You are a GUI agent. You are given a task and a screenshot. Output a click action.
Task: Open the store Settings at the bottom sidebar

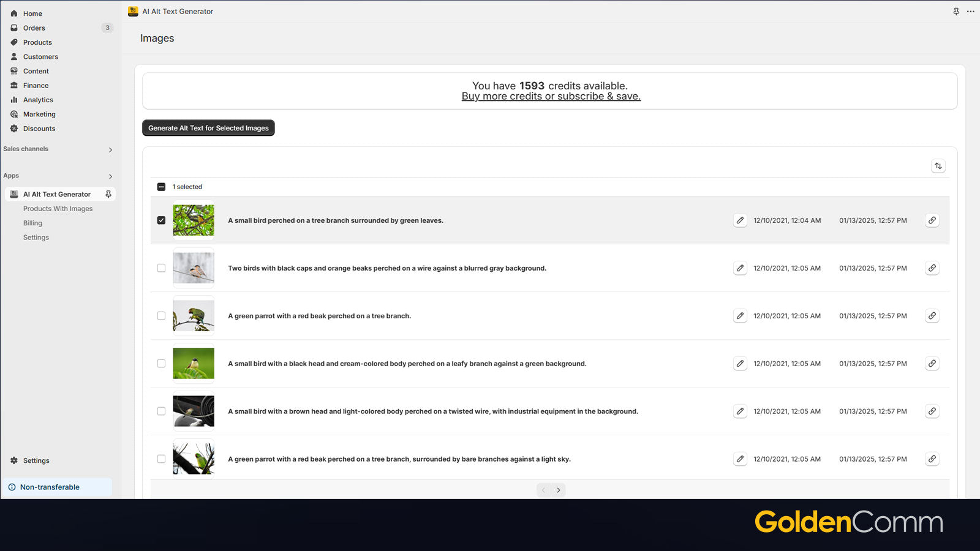tap(36, 460)
